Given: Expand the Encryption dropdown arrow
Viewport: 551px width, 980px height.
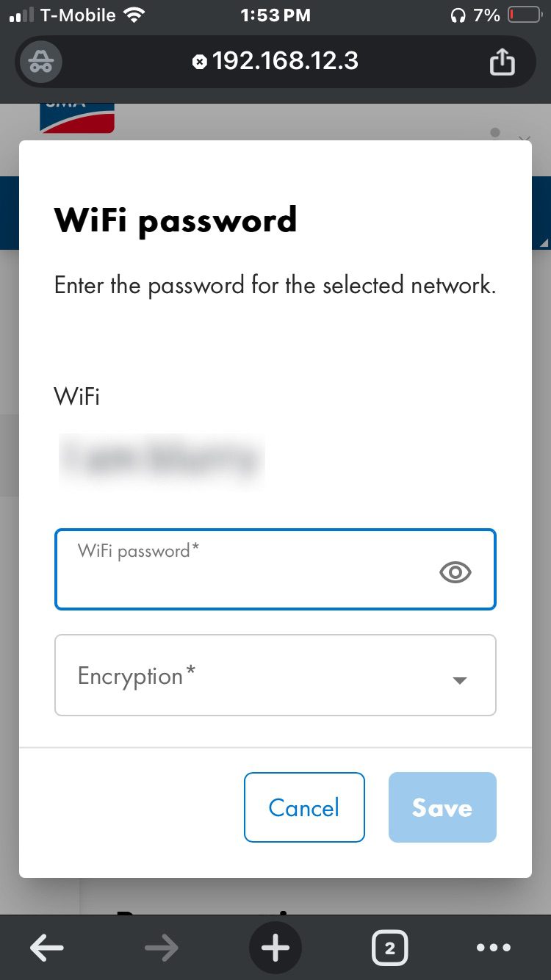Looking at the screenshot, I should pos(460,680).
